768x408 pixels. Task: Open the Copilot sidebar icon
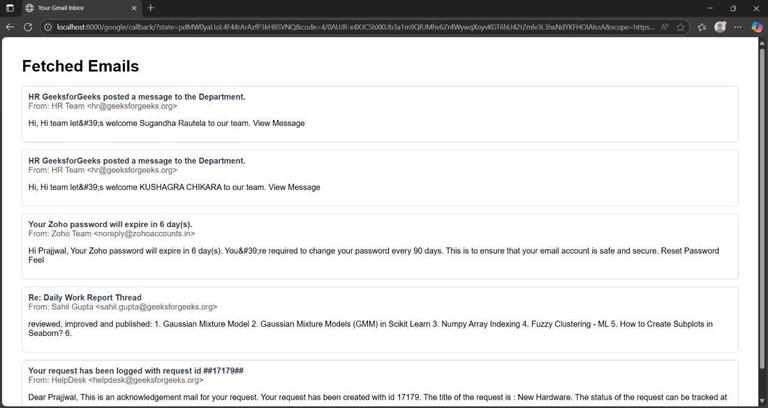757,27
